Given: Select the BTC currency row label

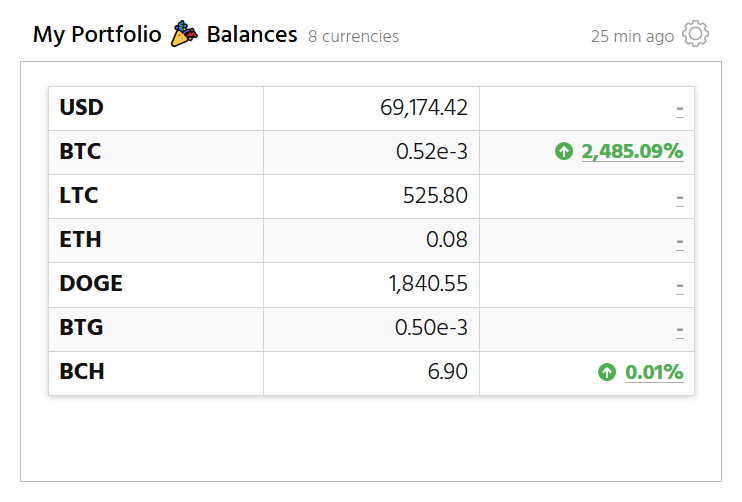Looking at the screenshot, I should click(x=81, y=152).
